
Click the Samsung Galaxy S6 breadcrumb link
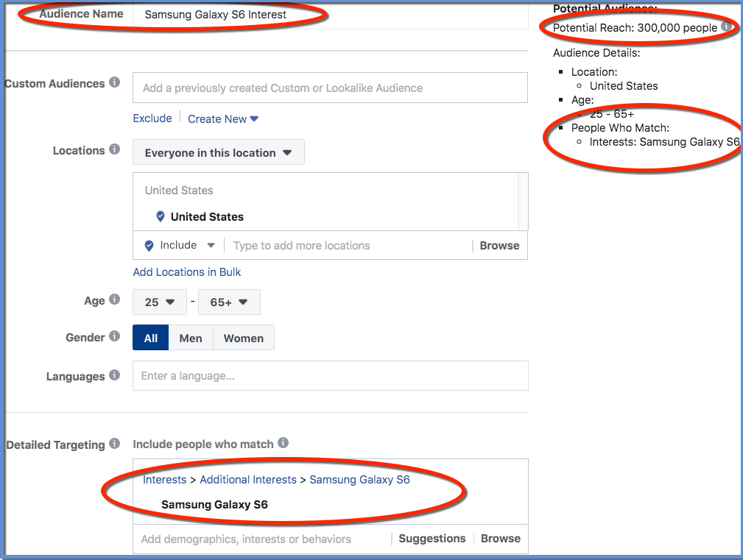pyautogui.click(x=359, y=480)
